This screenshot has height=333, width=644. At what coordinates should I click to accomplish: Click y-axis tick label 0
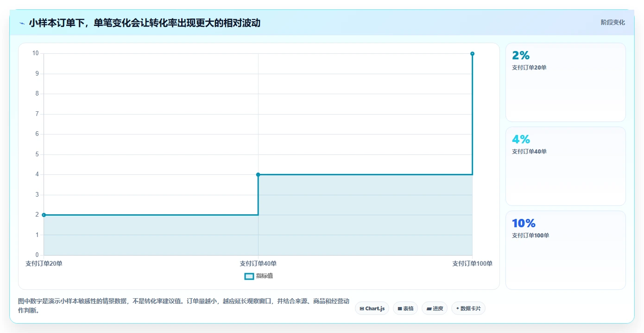[x=37, y=255]
